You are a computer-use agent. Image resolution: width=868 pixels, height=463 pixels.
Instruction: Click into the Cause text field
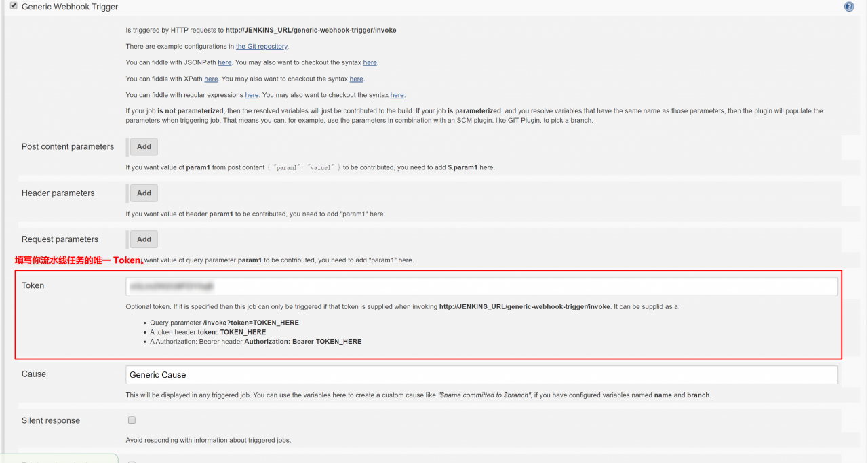coord(482,375)
